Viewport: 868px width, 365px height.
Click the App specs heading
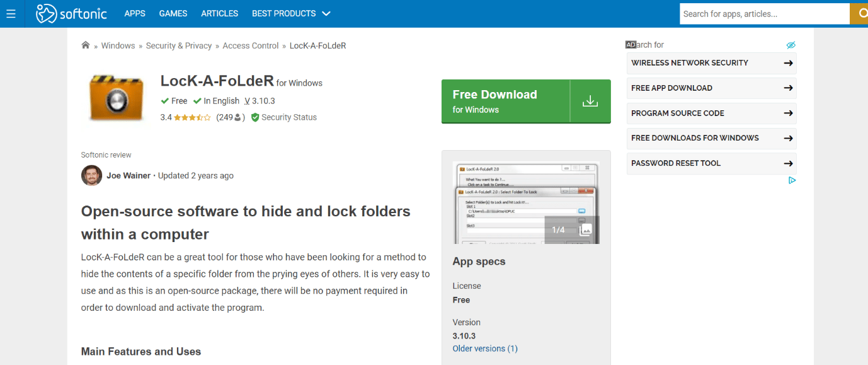[479, 262]
